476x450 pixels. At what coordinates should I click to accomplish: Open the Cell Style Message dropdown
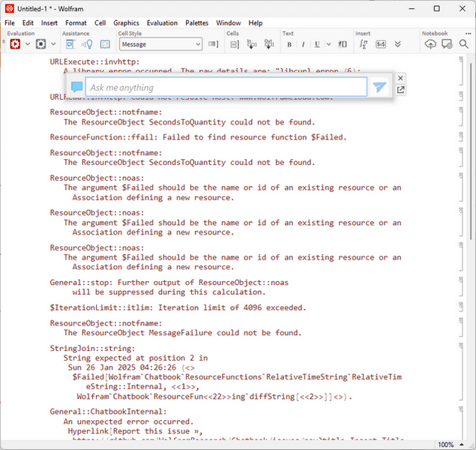pyautogui.click(x=160, y=44)
